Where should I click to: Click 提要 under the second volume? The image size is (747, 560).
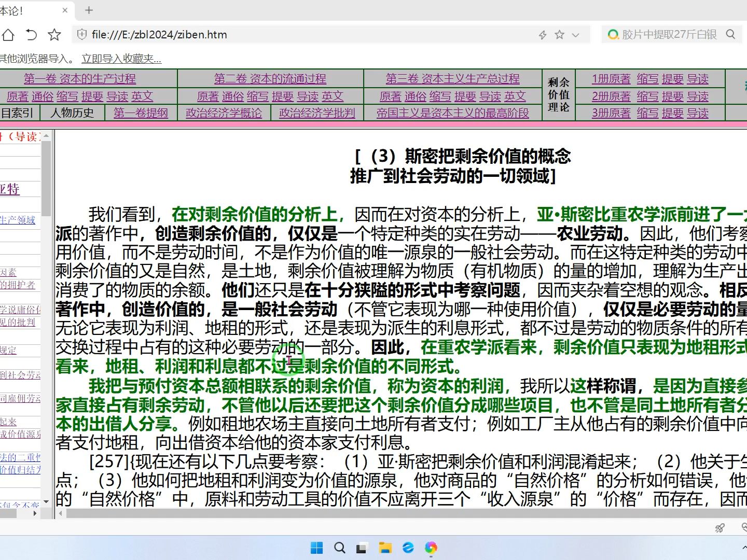(283, 96)
